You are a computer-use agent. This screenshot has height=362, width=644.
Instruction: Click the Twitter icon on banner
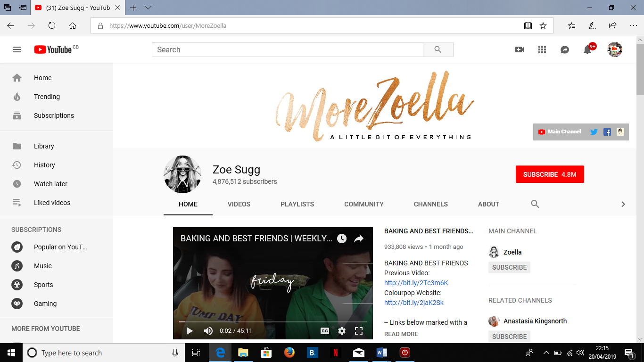pos(594,132)
